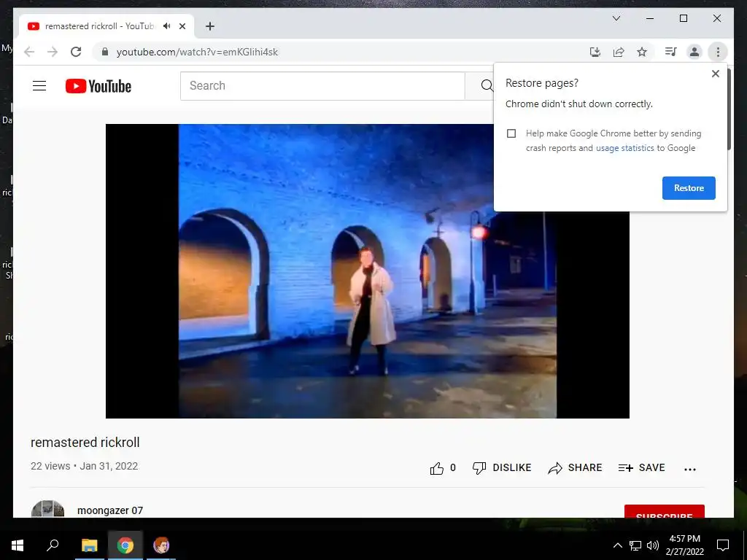
Task: Click the address bar URL
Action: (197, 52)
